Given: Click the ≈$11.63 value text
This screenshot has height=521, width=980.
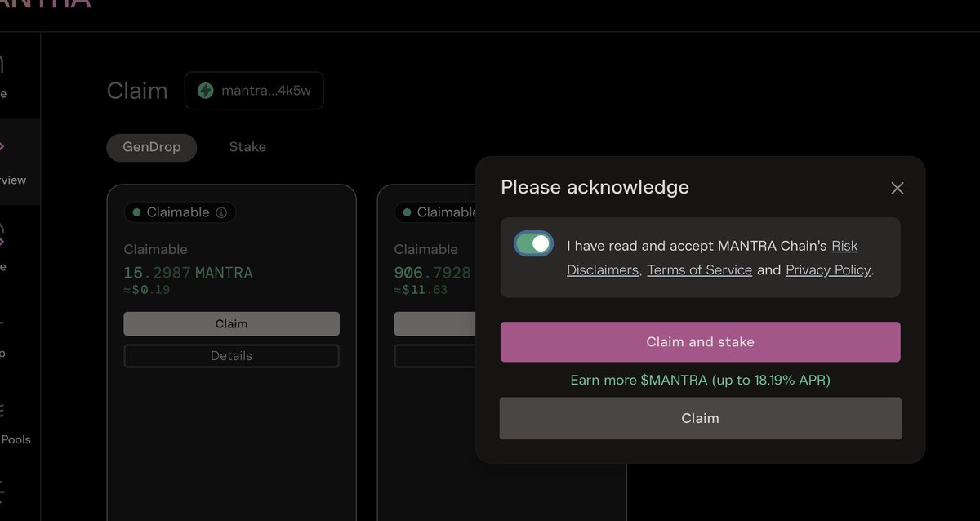Looking at the screenshot, I should pos(421,290).
